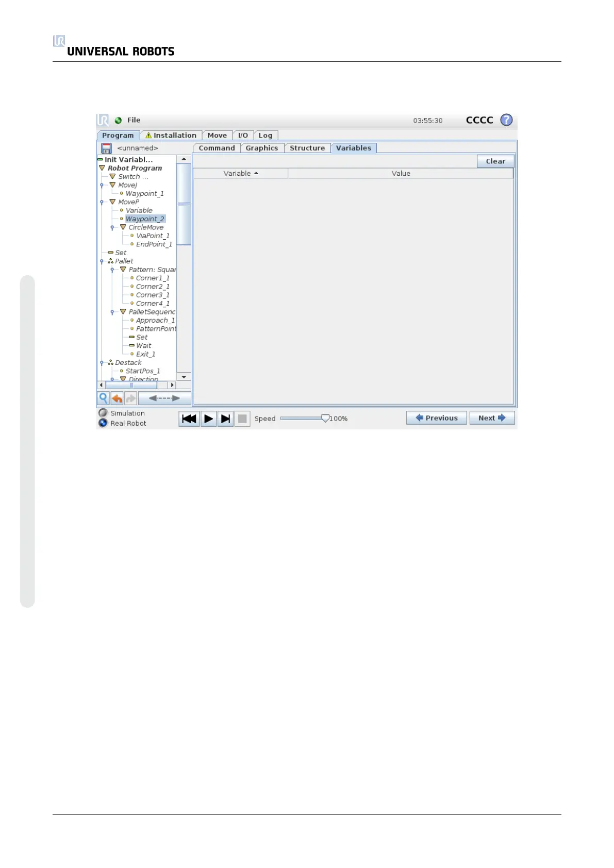Collapse the MoveP node triangle
The height and width of the screenshot is (868, 614).
pos(112,202)
